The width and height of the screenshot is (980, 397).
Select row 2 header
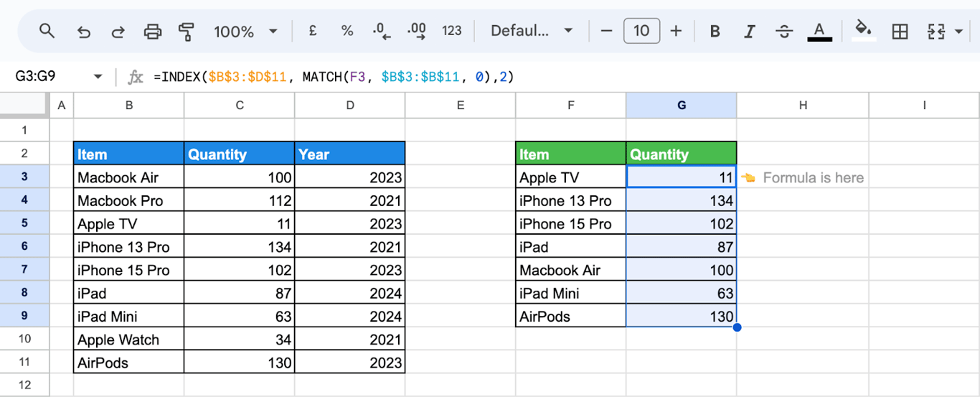click(x=24, y=154)
